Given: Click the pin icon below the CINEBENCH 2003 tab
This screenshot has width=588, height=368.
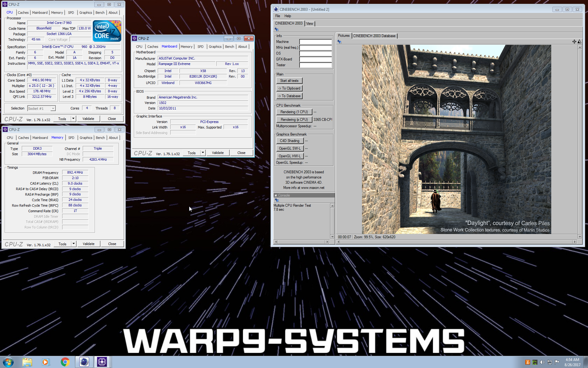Looking at the screenshot, I should [277, 29].
